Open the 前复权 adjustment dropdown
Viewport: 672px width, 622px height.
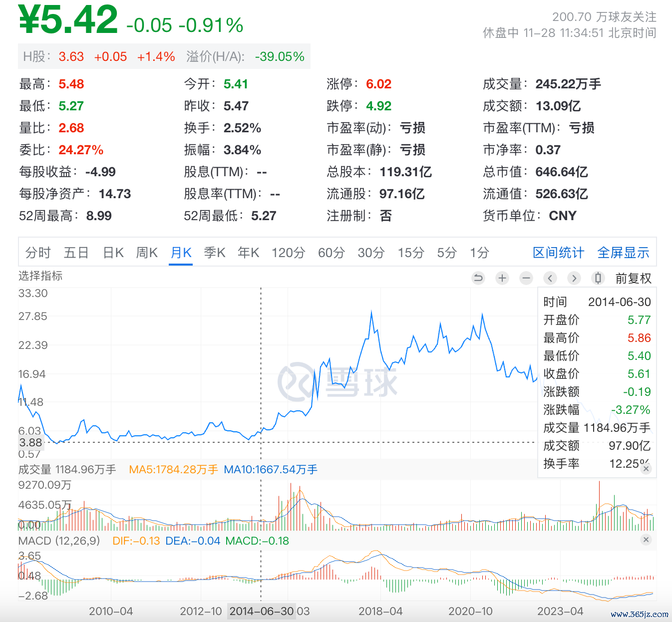point(633,279)
